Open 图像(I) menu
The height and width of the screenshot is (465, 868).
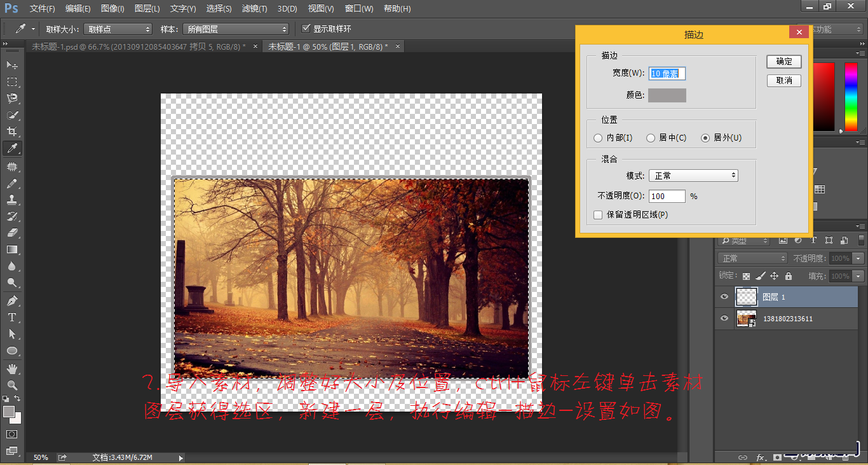coord(112,9)
